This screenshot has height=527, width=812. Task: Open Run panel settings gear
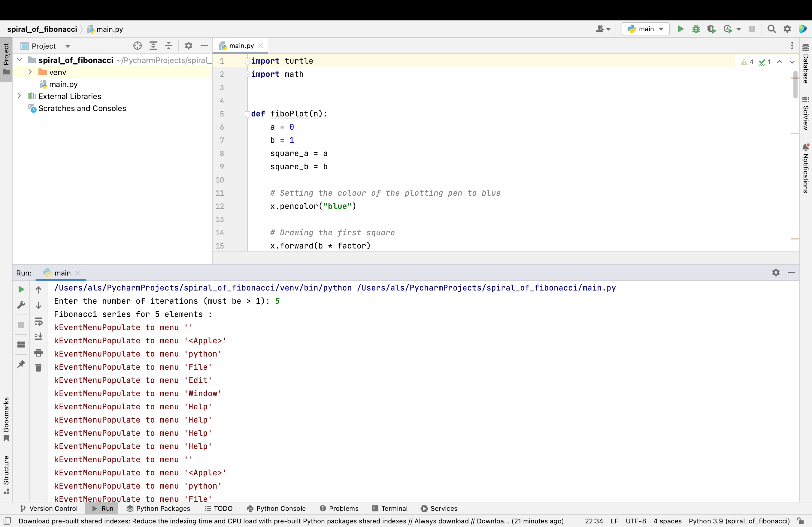click(x=776, y=273)
